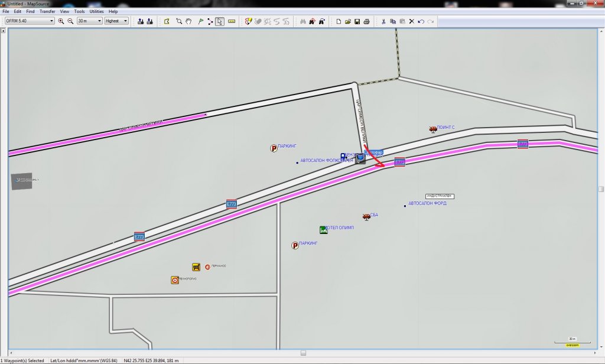Open the Transfer menu
605x364 pixels.
47,11
